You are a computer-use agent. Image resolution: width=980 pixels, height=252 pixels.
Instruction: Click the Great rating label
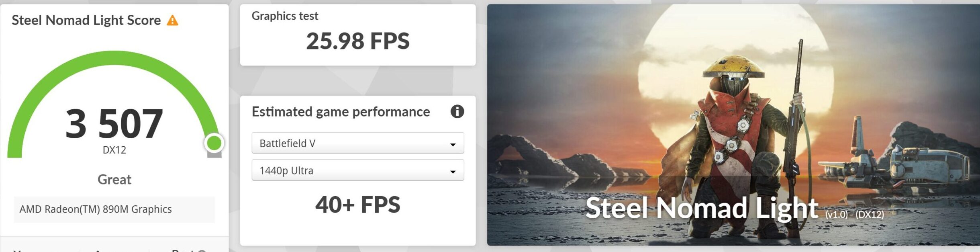pos(114,180)
